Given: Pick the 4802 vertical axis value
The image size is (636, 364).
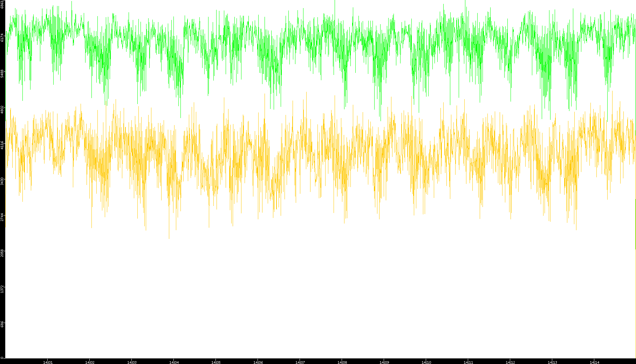Looking at the screenshot, I should click(2, 109).
